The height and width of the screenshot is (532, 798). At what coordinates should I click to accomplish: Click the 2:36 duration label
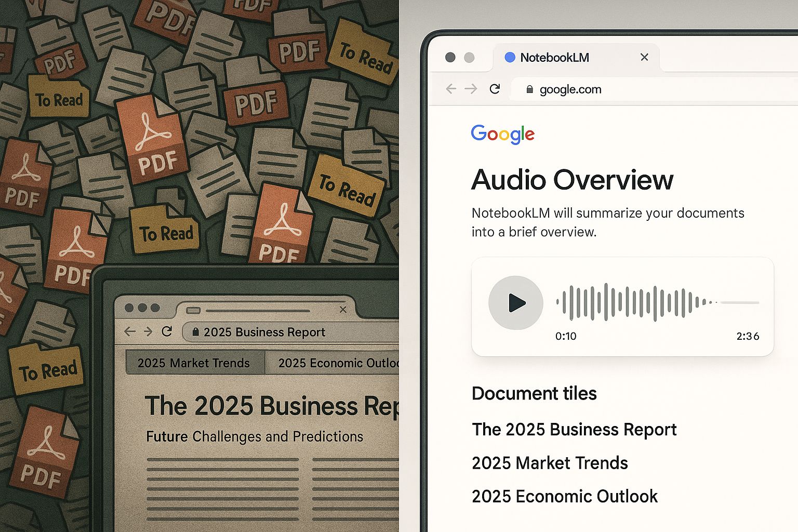pos(748,336)
